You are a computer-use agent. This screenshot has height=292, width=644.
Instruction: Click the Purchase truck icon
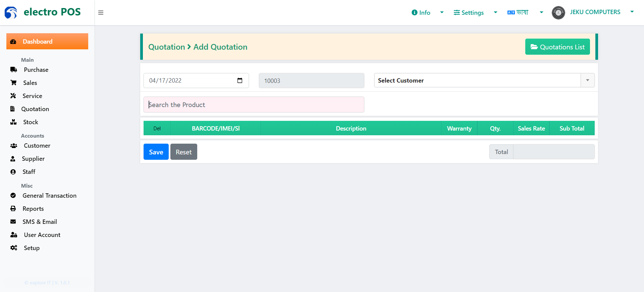click(x=14, y=70)
